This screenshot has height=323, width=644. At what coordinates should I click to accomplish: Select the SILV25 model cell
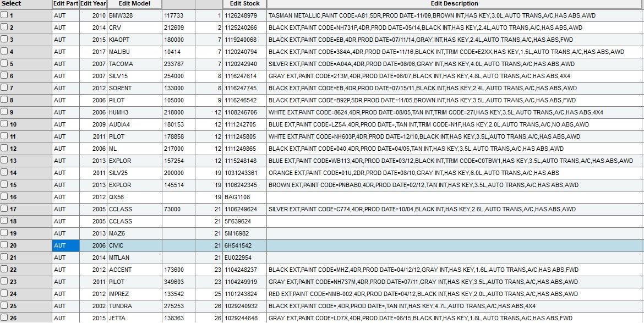134,173
